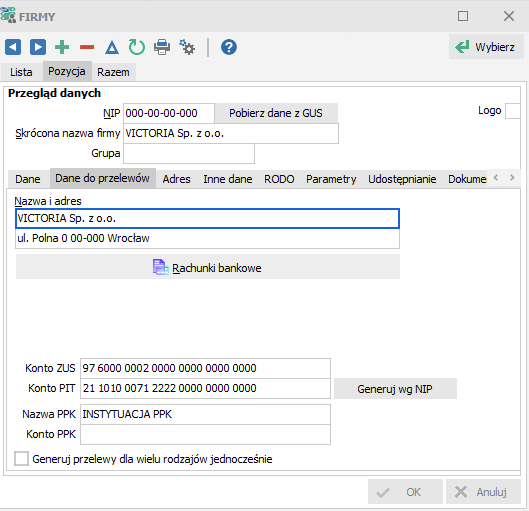
Task: Switch to the Lista tab
Action: coord(21,72)
